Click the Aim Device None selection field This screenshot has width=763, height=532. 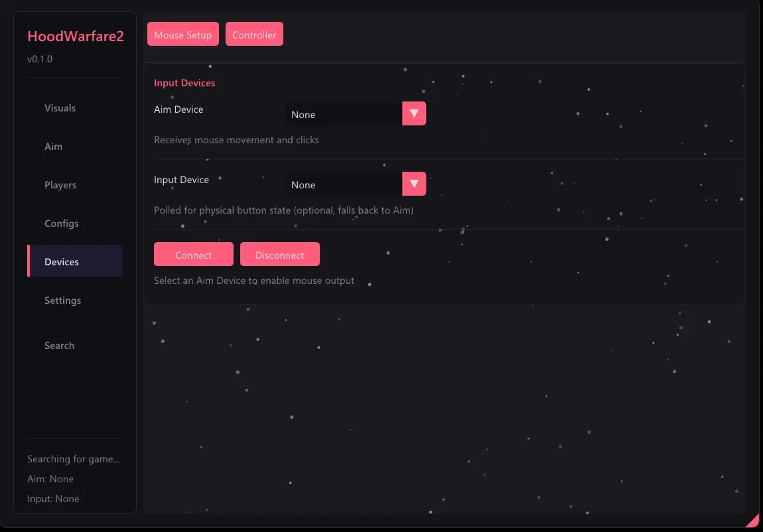pos(344,114)
